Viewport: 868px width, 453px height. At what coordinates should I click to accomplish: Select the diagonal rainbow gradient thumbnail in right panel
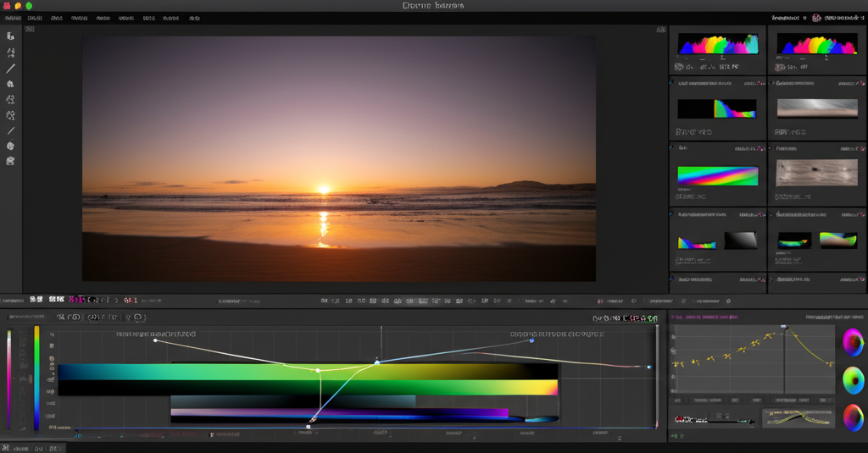point(718,176)
